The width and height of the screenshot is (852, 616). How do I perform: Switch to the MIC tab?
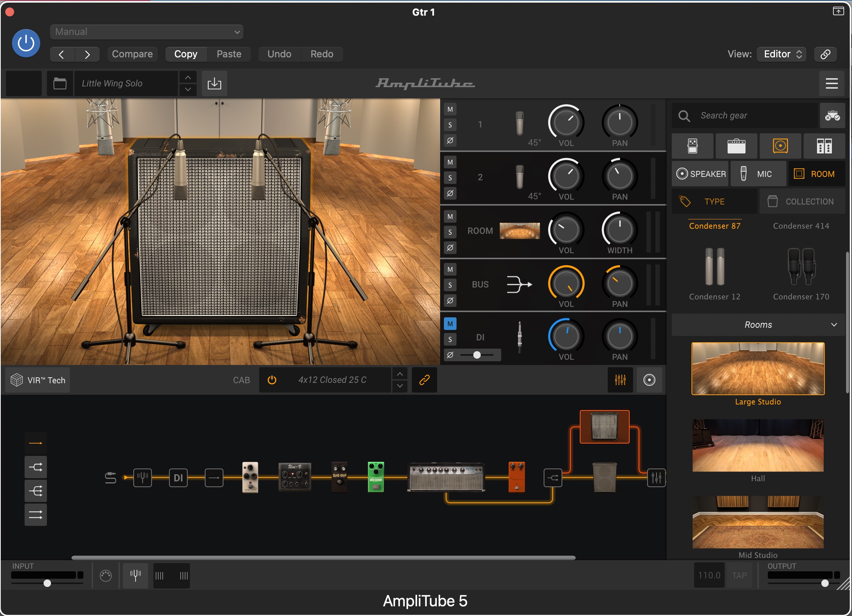point(758,174)
